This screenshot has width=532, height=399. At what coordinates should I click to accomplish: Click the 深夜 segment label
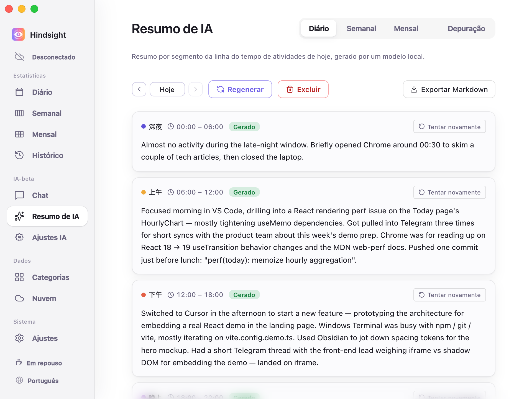pyautogui.click(x=155, y=127)
